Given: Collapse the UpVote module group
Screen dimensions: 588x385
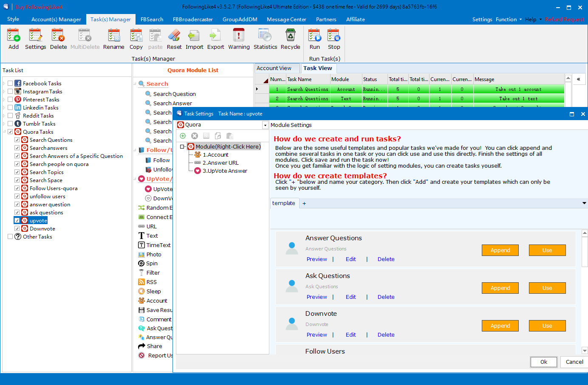Looking at the screenshot, I should point(135,179).
